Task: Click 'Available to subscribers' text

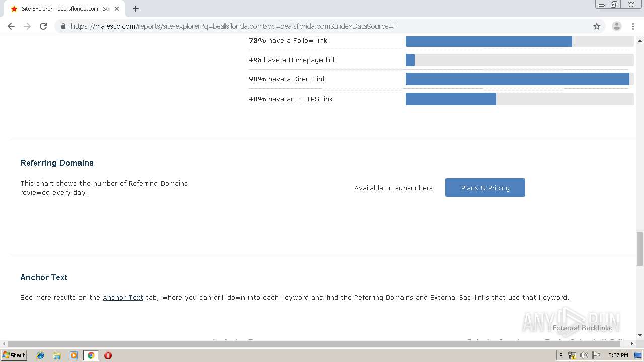Action: 393,188
